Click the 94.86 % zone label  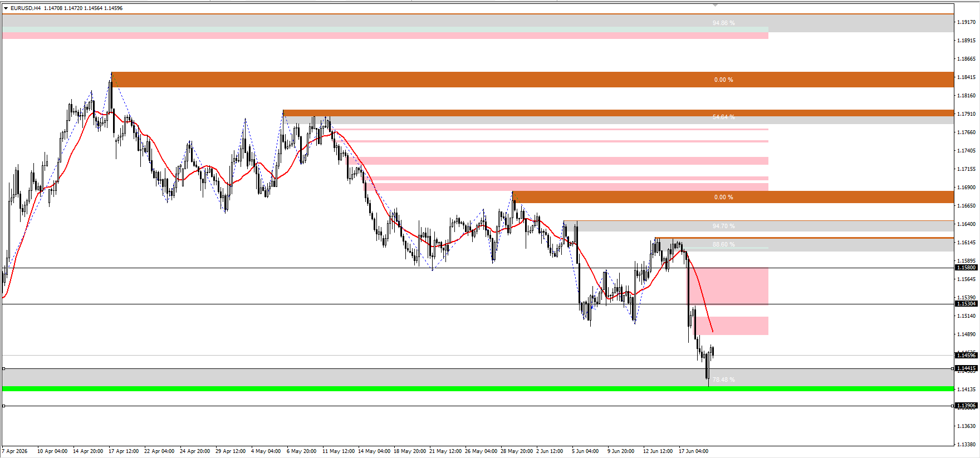point(723,23)
